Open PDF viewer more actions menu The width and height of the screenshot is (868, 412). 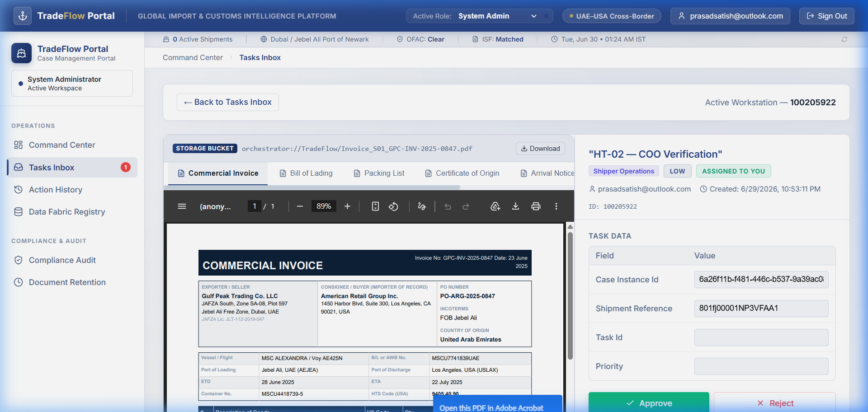point(556,206)
